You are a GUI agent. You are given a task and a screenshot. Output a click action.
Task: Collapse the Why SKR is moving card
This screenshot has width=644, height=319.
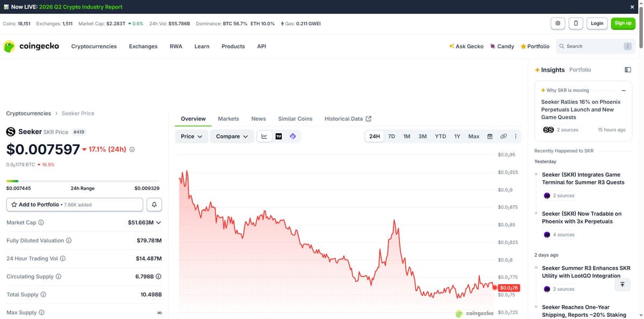pos(624,90)
